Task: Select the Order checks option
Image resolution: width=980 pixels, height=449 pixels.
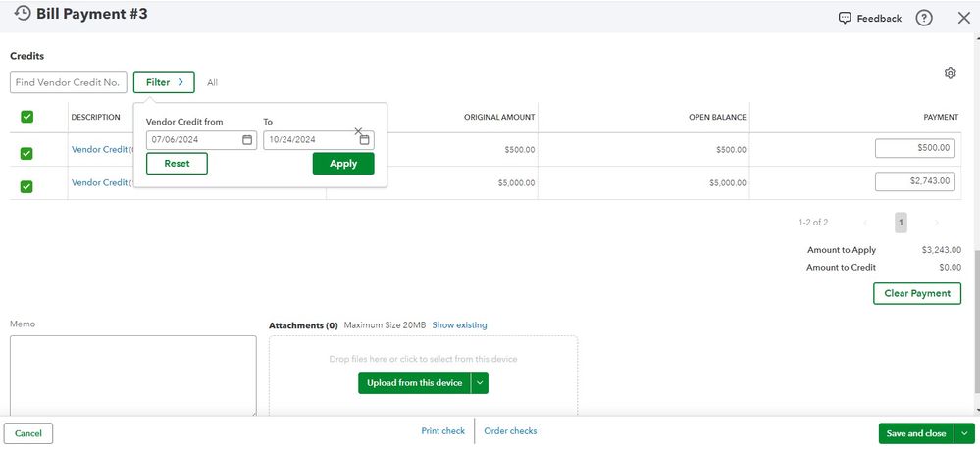Action: pyautogui.click(x=510, y=431)
